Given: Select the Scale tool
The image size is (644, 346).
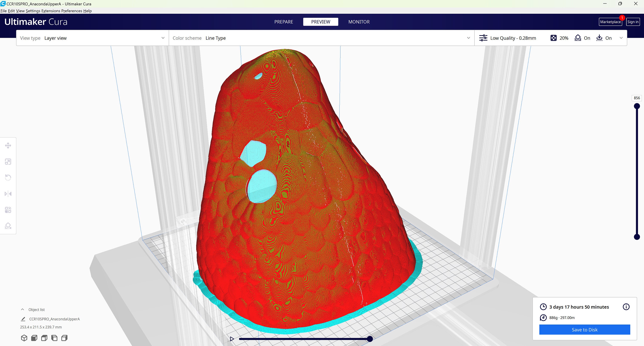Looking at the screenshot, I should coord(8,161).
